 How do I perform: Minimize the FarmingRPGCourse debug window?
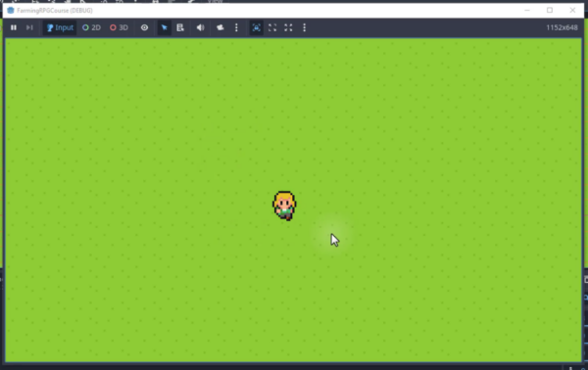527,11
